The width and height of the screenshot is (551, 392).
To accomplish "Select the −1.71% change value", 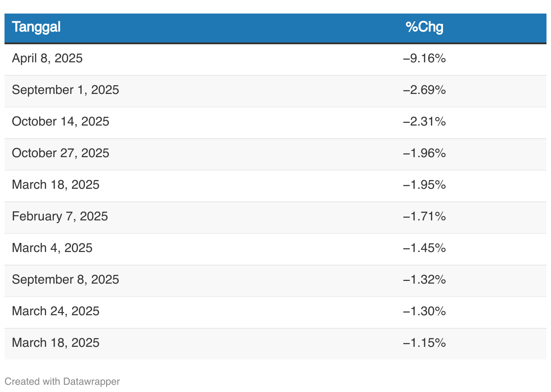I will [x=425, y=216].
